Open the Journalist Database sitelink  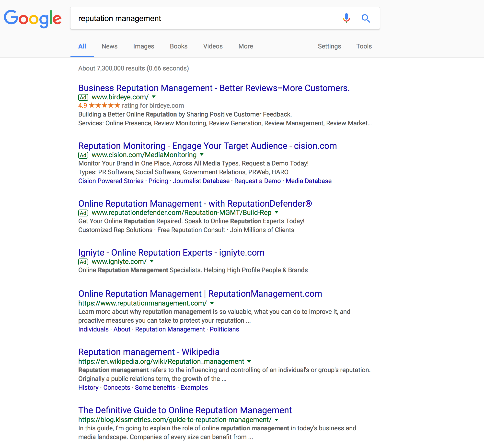click(x=201, y=181)
